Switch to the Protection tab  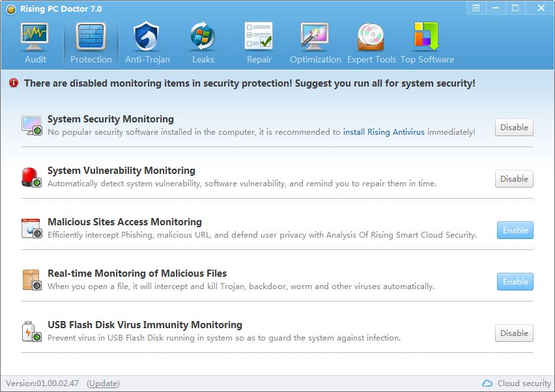91,43
